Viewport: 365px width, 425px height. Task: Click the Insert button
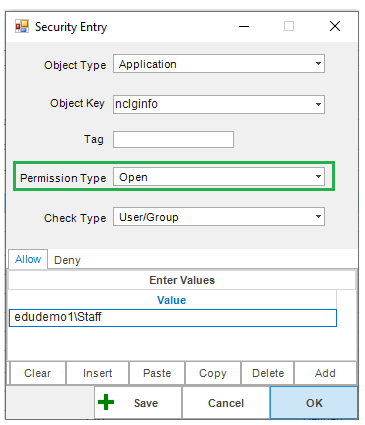pyautogui.click(x=97, y=373)
